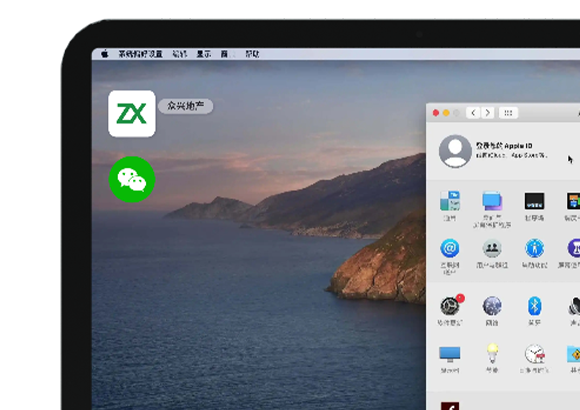Open the Flash Player preference pane
The image size is (580, 410).
(x=450, y=406)
